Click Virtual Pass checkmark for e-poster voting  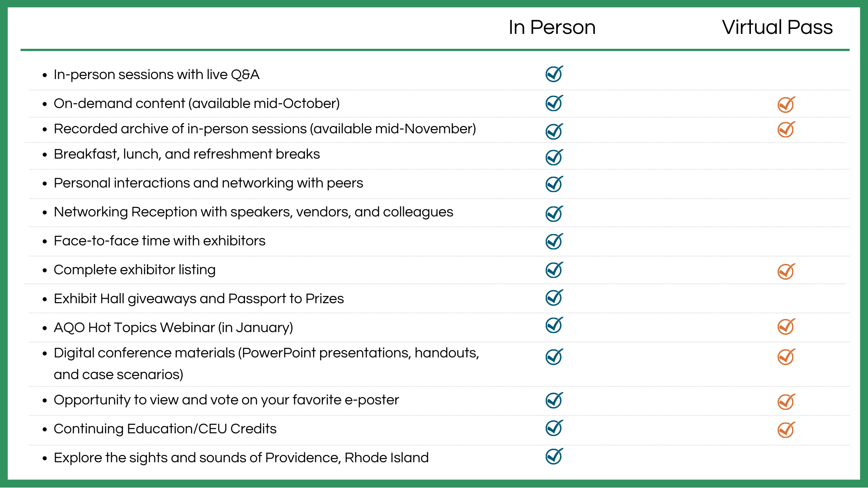point(786,402)
